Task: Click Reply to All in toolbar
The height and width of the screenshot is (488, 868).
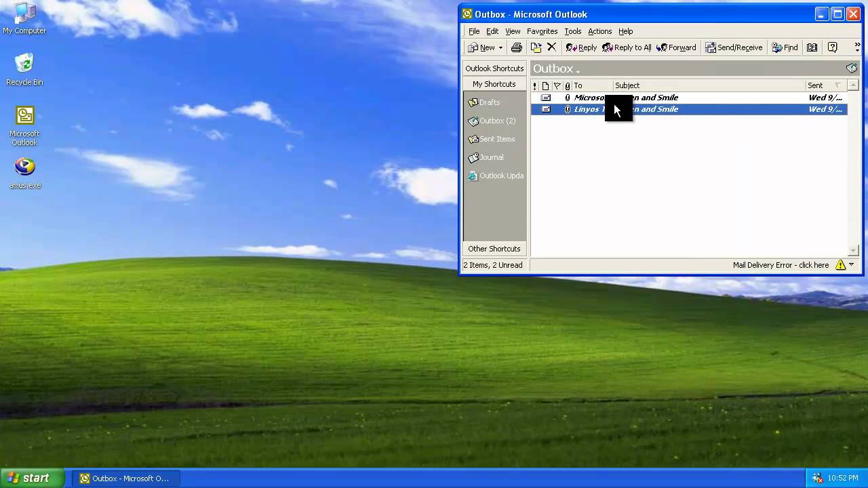Action: tap(627, 47)
